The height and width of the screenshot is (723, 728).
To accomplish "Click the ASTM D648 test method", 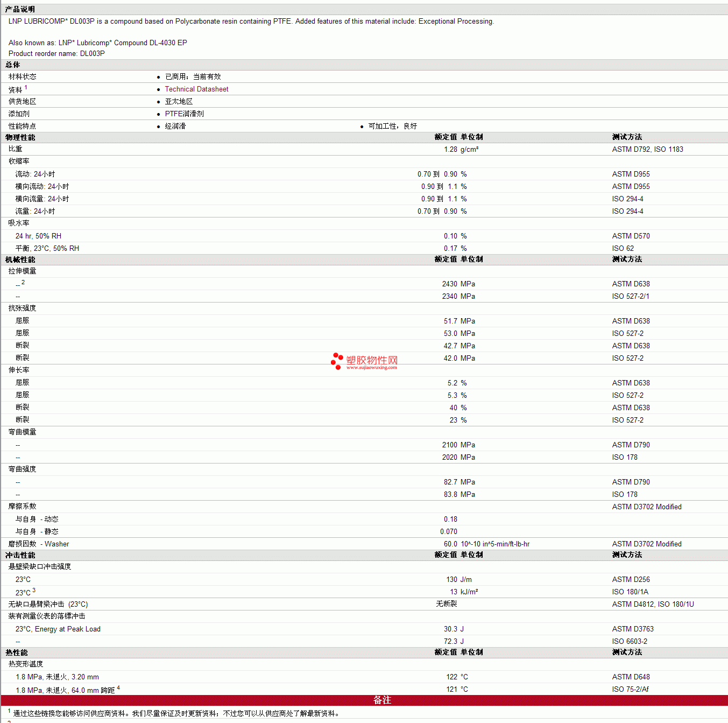I will [x=631, y=677].
